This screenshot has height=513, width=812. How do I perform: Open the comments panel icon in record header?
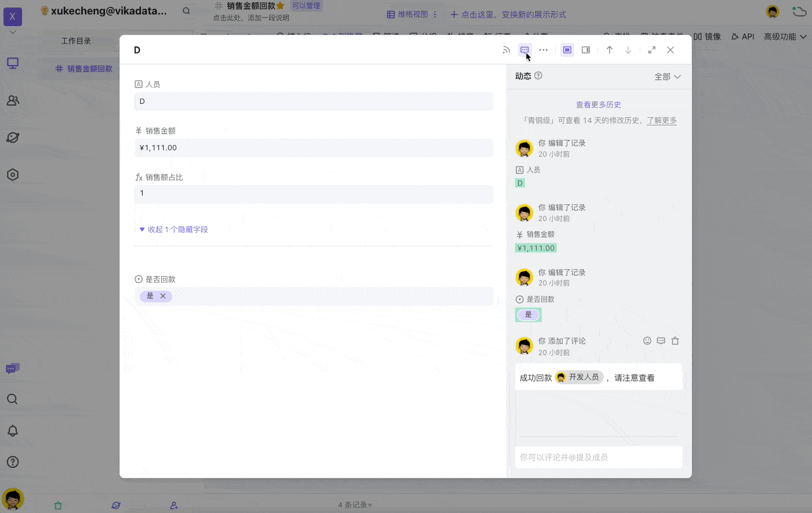(x=524, y=50)
